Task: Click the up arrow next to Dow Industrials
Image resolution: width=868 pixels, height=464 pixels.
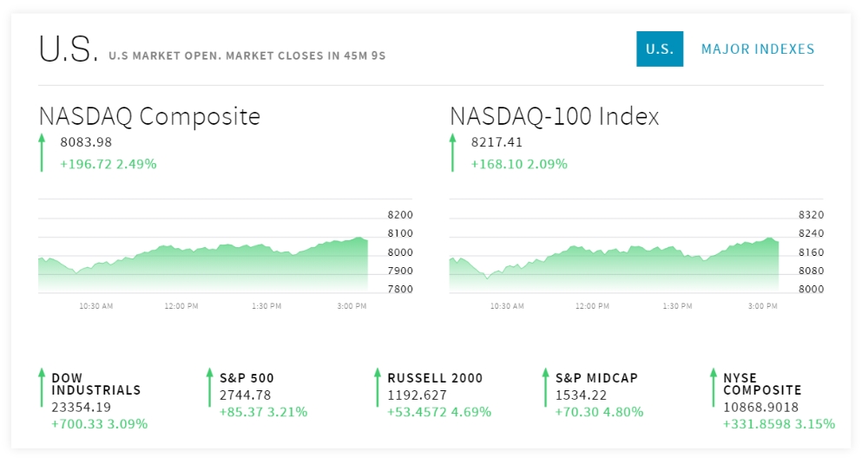Action: click(x=42, y=388)
